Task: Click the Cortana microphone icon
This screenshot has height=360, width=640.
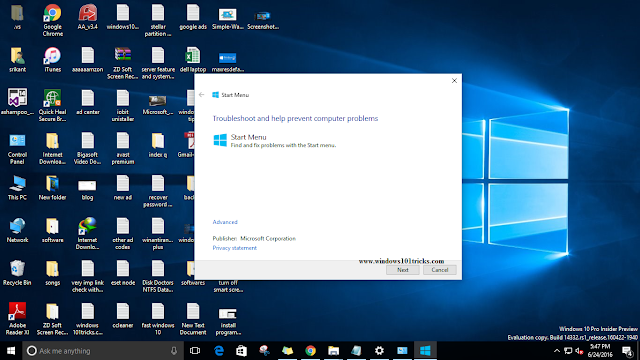Action: pyautogui.click(x=174, y=351)
